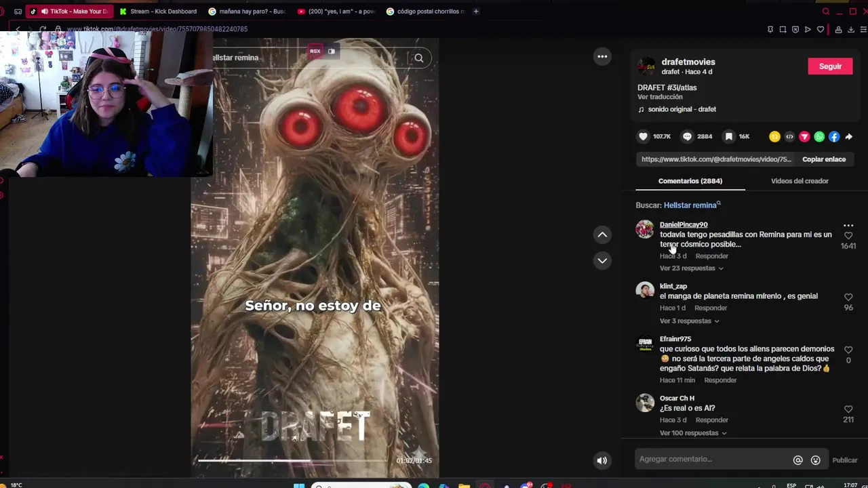Expand 3 replies under klint_zap's comment
This screenshot has height=488, width=868.
tap(689, 321)
